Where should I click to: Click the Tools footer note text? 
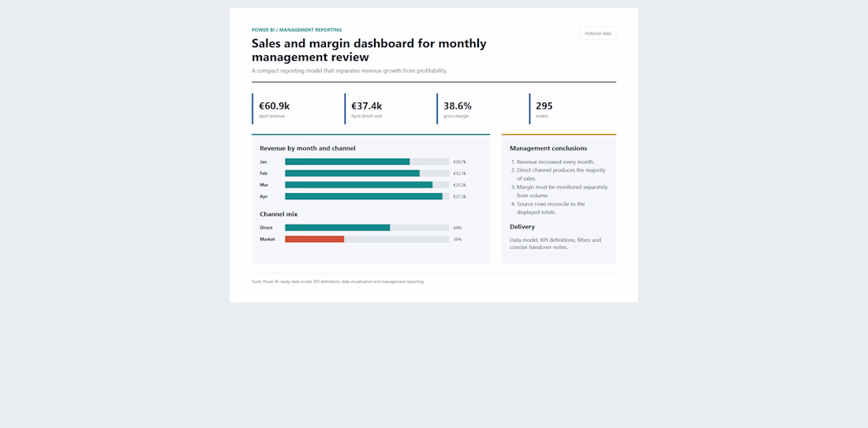338,281
